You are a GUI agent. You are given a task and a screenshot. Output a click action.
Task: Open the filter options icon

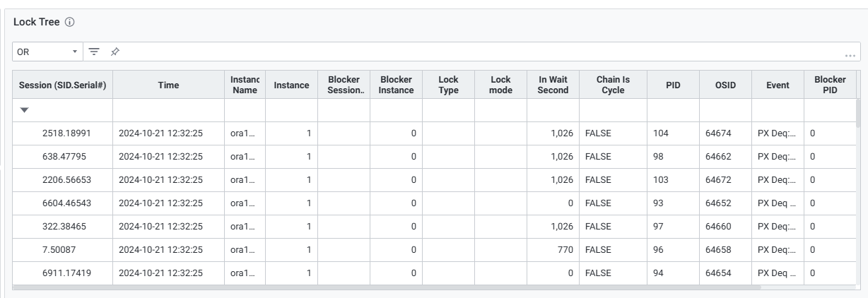tap(94, 52)
